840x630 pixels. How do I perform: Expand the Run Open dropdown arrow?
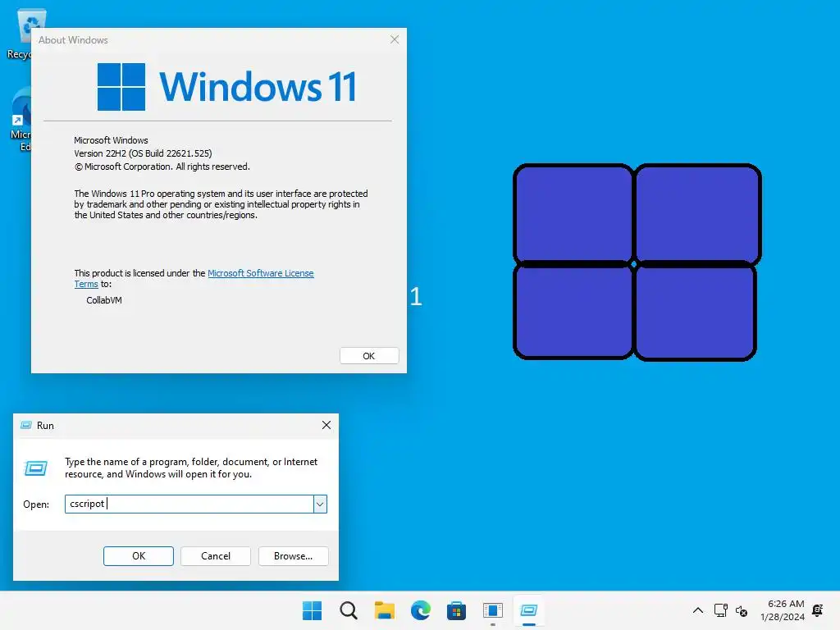tap(320, 504)
